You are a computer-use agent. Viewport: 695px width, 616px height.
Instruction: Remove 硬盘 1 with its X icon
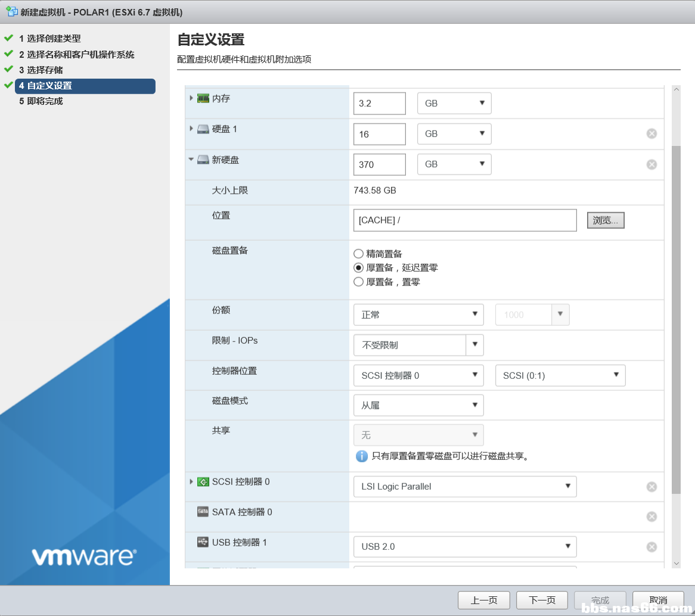[651, 133]
